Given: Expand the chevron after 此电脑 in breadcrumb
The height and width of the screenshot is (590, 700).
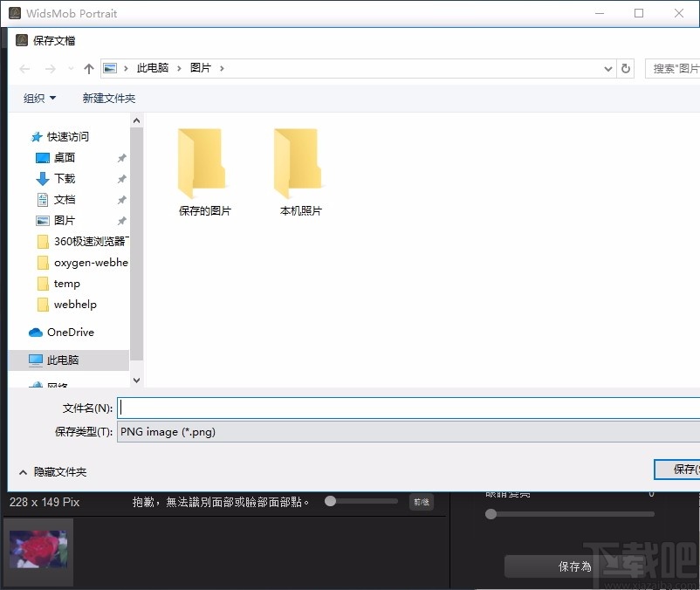Looking at the screenshot, I should (179, 68).
